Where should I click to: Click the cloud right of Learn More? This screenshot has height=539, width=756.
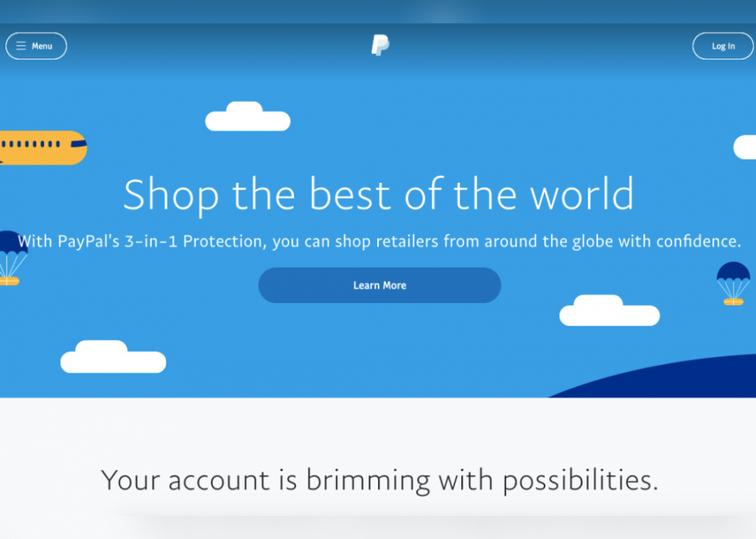[x=609, y=311]
